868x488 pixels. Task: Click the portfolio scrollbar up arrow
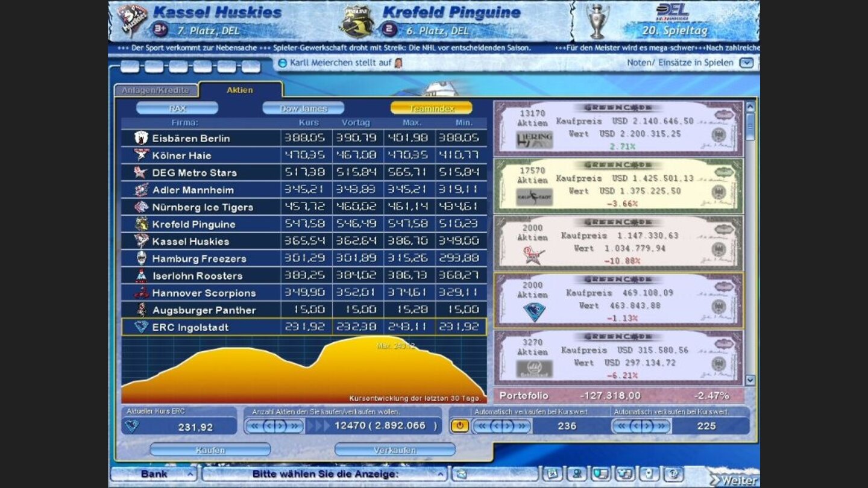750,107
